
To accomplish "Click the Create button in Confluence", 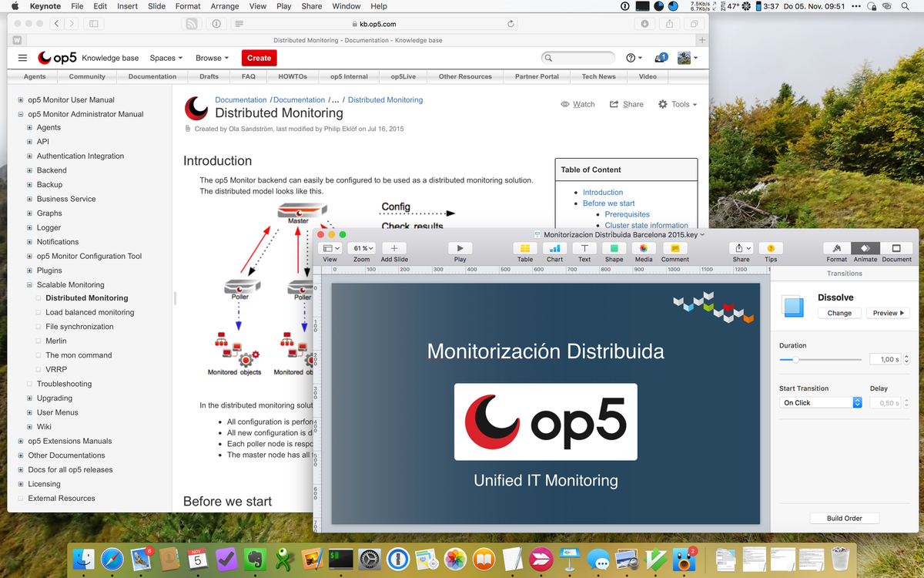I will tap(259, 57).
